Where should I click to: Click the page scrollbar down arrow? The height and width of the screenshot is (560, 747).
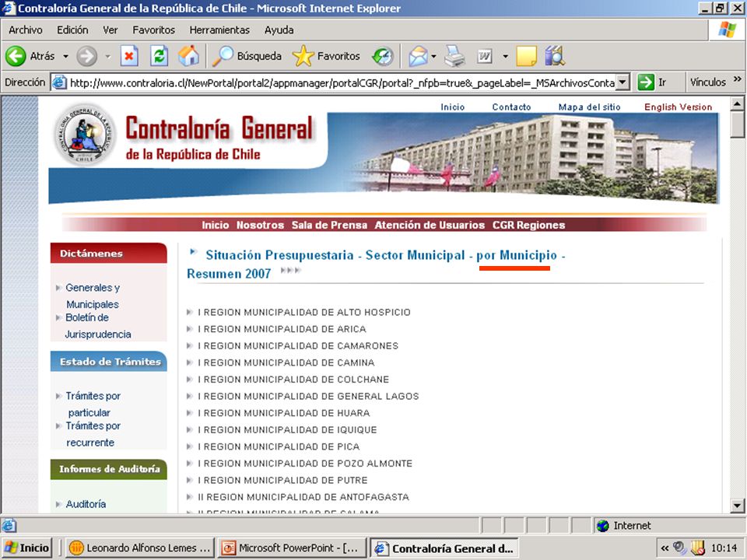(737, 506)
